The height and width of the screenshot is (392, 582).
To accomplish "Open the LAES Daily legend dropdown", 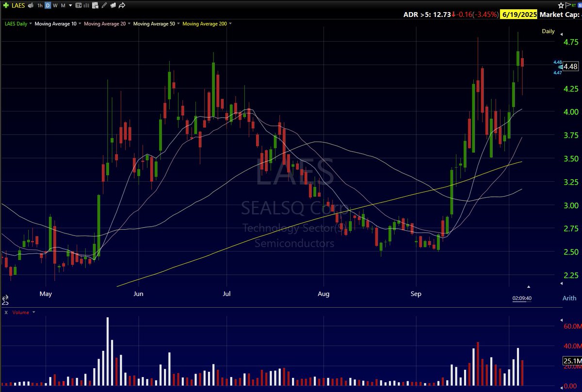I will (x=31, y=23).
